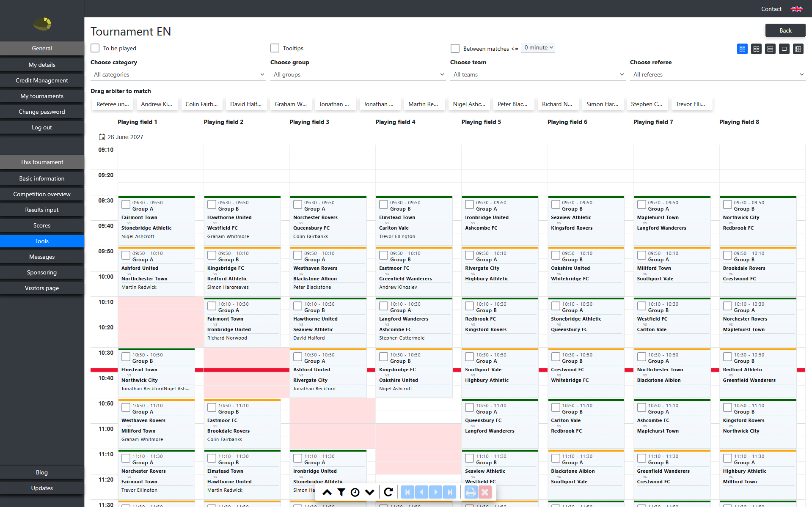Open the Blog link in the sidebar

coord(42,472)
